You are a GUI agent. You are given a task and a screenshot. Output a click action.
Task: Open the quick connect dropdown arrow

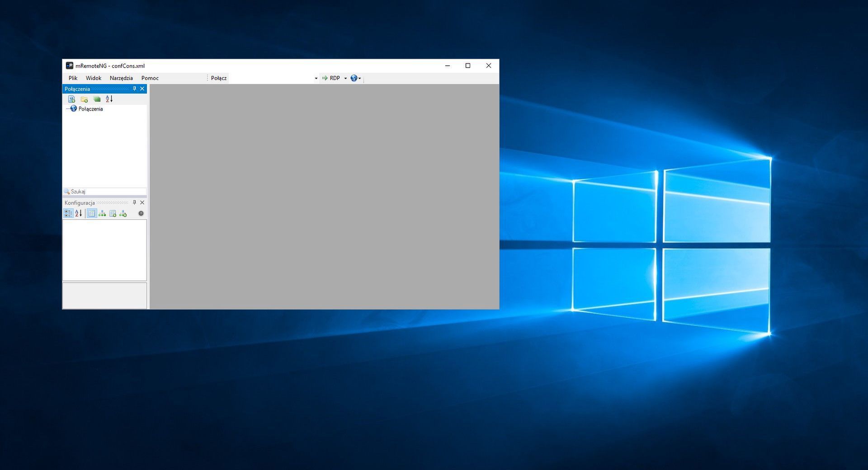tap(316, 78)
